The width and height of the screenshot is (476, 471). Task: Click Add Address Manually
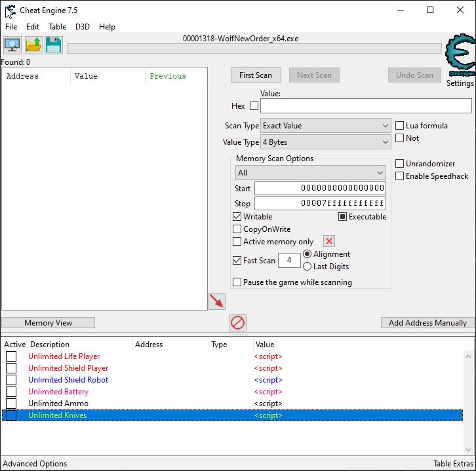(427, 323)
